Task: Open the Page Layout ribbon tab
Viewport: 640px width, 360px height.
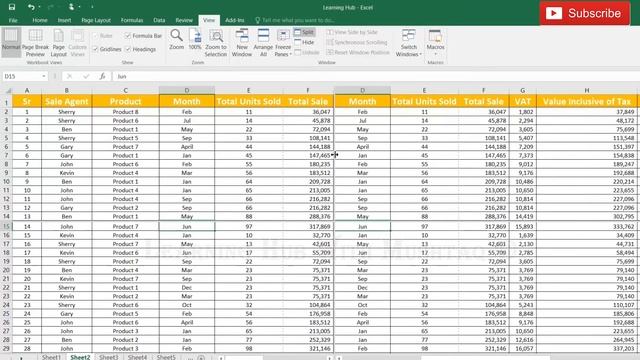Action: point(96,20)
